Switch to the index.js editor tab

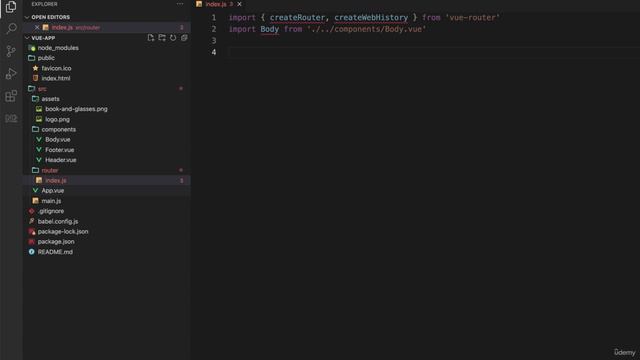click(216, 4)
